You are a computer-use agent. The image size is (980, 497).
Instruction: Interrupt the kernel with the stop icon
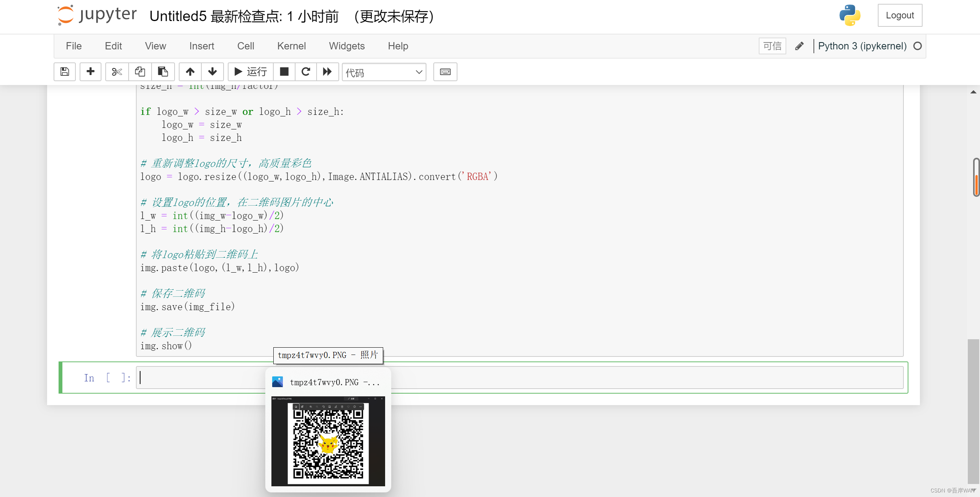point(284,72)
